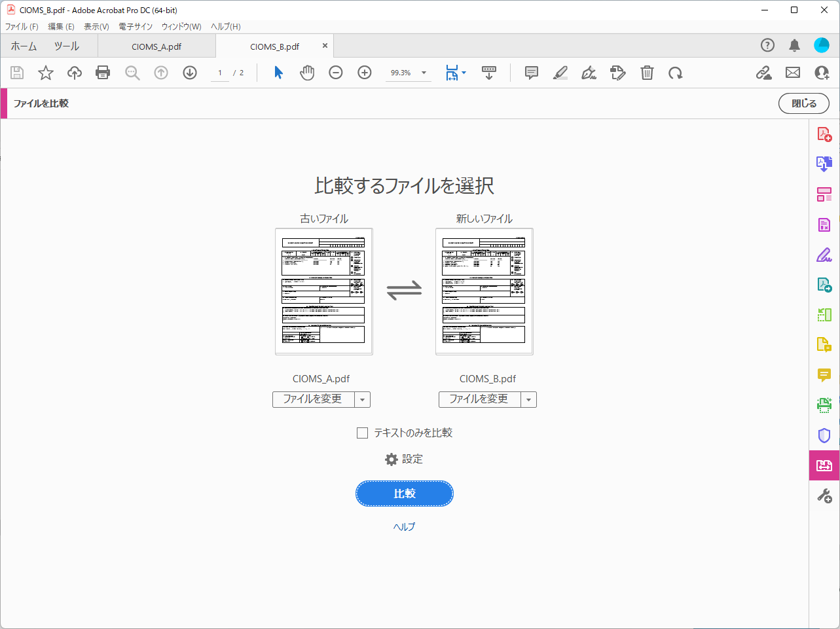Open the zoom level dropdown

coord(424,73)
